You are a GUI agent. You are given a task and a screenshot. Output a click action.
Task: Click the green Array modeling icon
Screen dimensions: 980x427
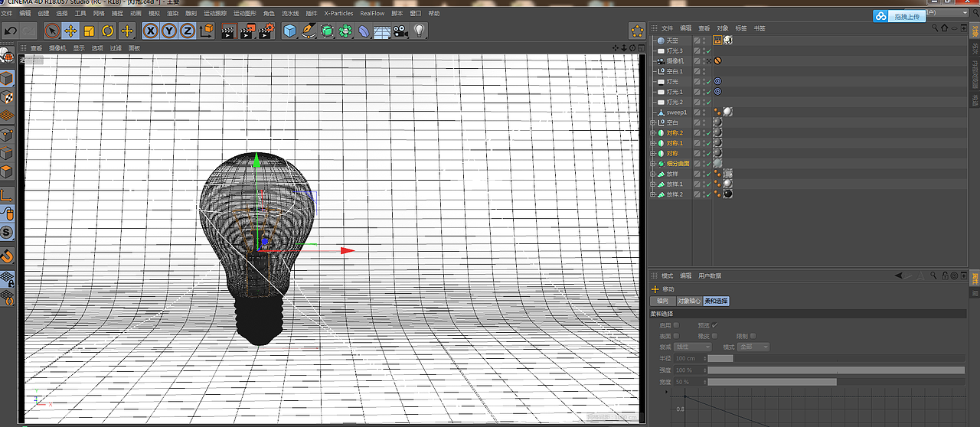(346, 31)
